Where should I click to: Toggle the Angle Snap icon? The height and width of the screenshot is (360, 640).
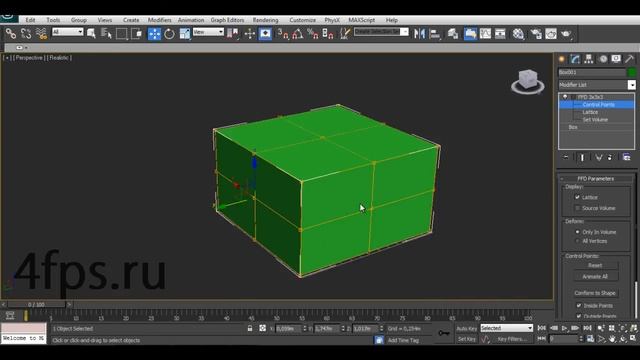coord(298,33)
